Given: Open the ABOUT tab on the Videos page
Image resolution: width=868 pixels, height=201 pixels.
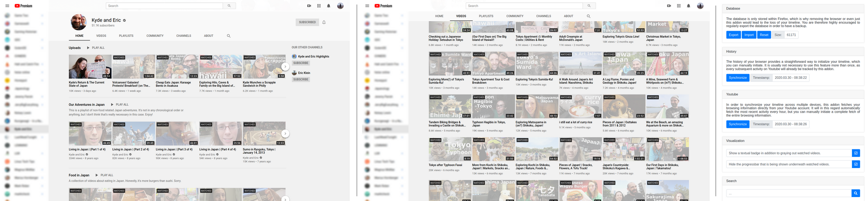Looking at the screenshot, I should click(569, 16).
